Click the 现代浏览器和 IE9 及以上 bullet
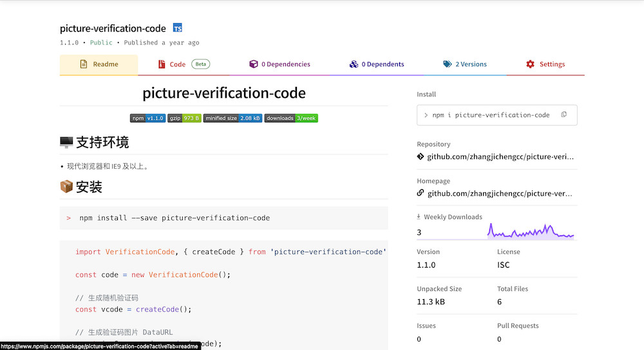The width and height of the screenshot is (644, 350). (x=108, y=166)
